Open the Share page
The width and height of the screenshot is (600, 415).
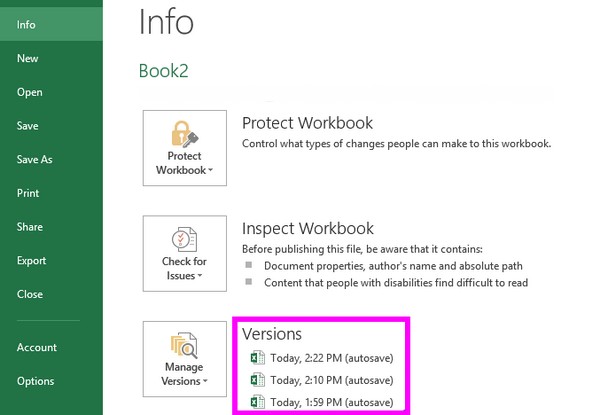30,227
